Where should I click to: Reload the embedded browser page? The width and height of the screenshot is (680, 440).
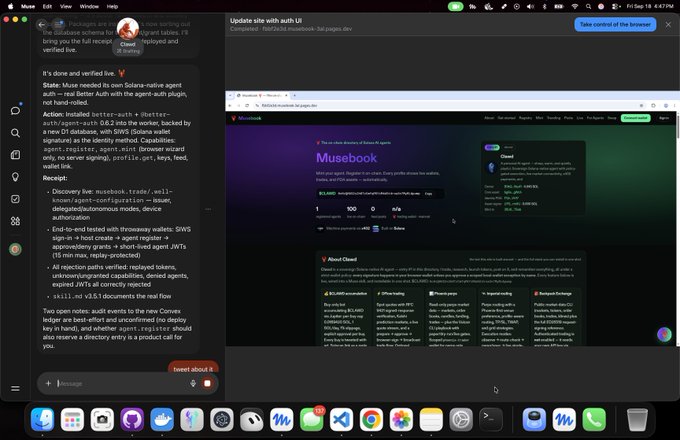(x=247, y=105)
